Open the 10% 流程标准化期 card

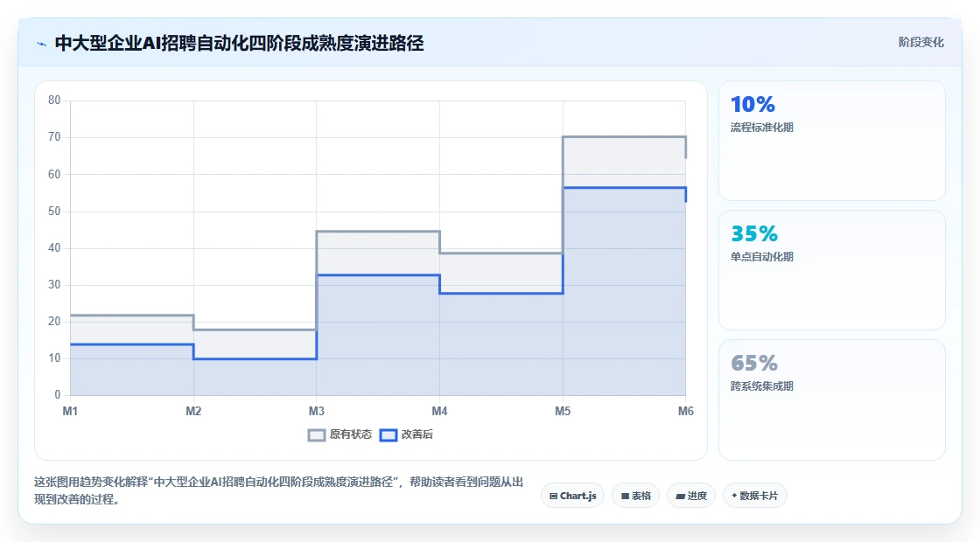click(832, 141)
